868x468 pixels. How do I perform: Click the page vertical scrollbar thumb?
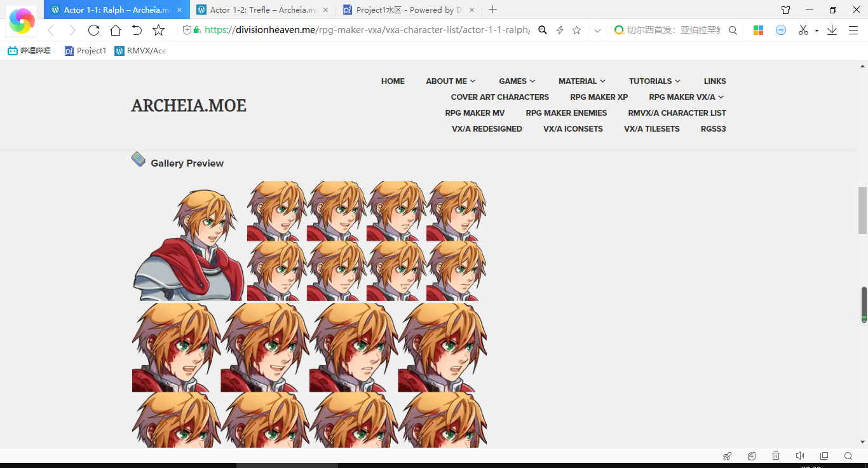coord(863,210)
